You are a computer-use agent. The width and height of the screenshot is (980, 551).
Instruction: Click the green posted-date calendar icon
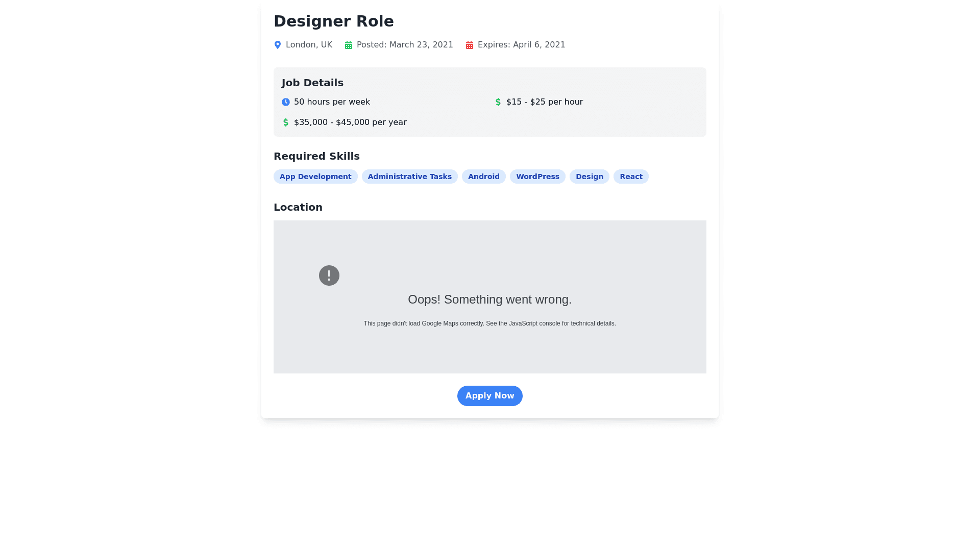pyautogui.click(x=349, y=45)
